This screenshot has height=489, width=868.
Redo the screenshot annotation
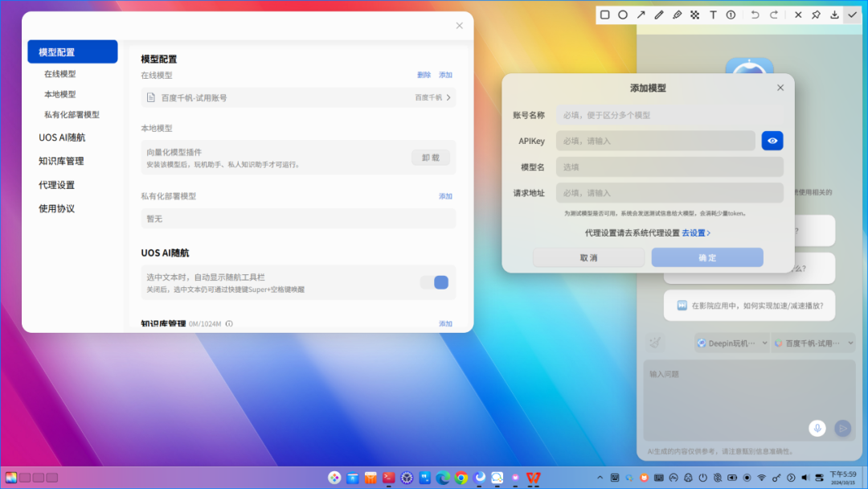click(774, 15)
